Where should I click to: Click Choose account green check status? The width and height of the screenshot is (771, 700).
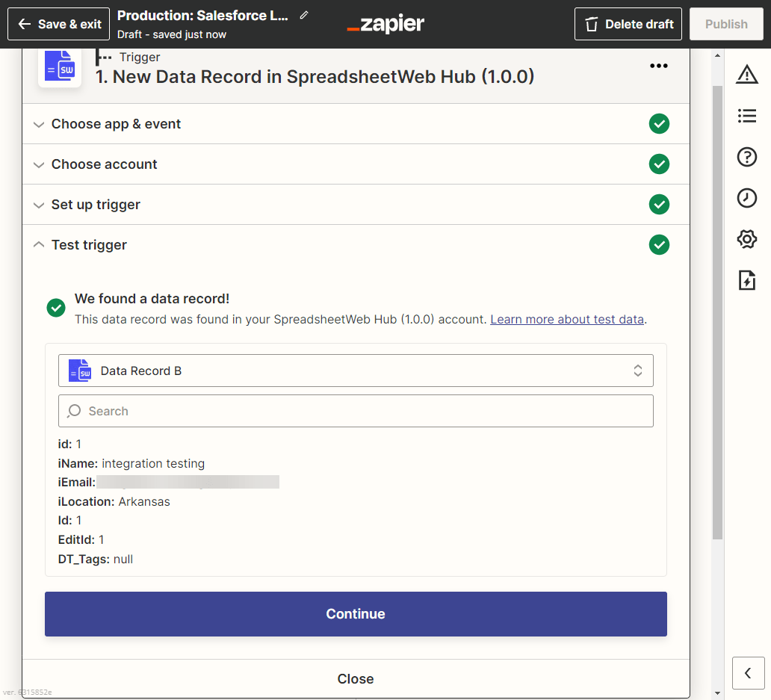[x=659, y=164]
